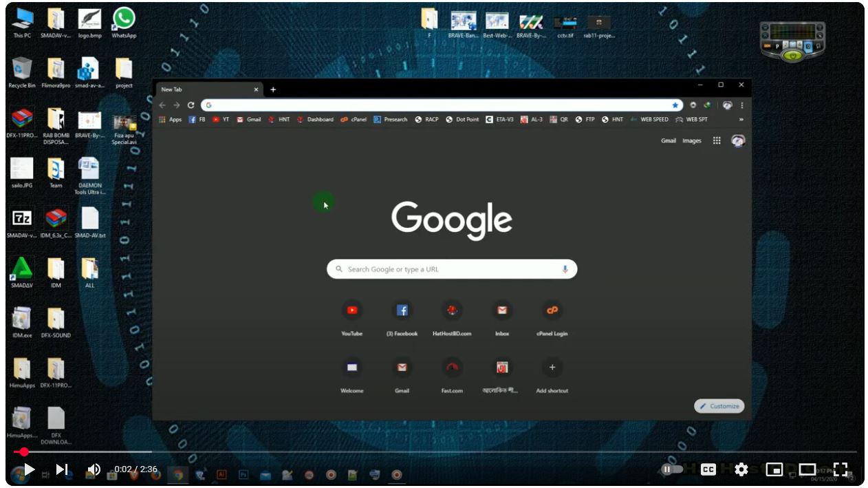The width and height of the screenshot is (868, 488).
Task: Click the Images link on Google page
Action: pyautogui.click(x=691, y=141)
